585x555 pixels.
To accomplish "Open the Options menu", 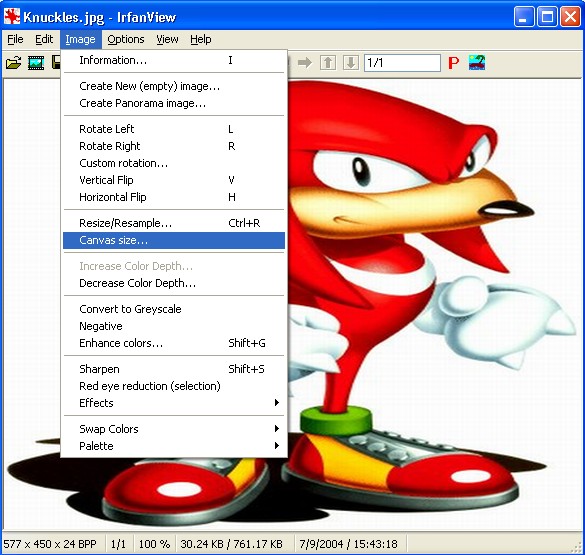I will tap(126, 39).
